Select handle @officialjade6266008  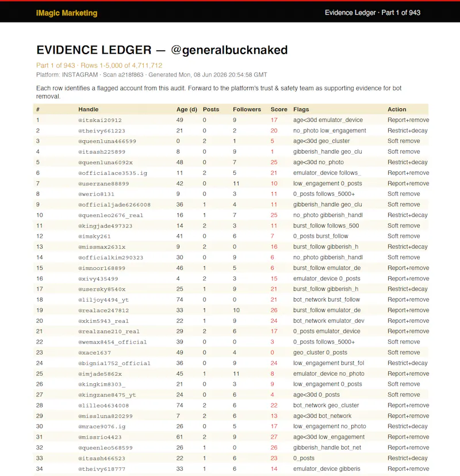click(114, 204)
